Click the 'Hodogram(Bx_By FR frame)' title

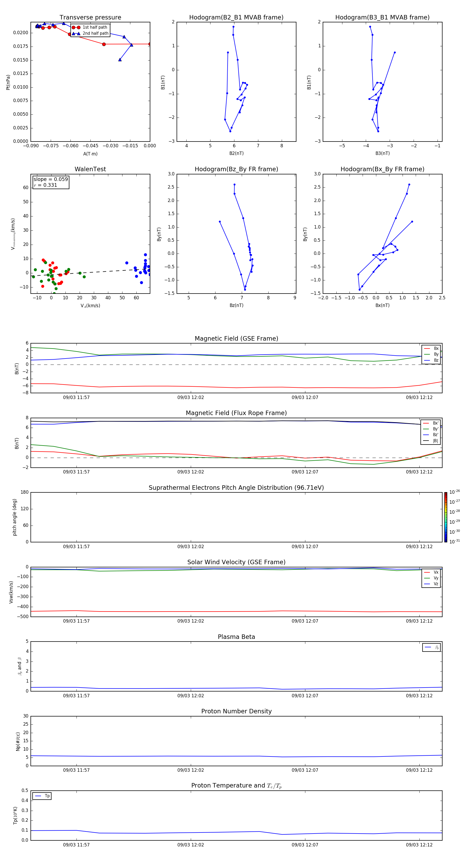pyautogui.click(x=382, y=169)
